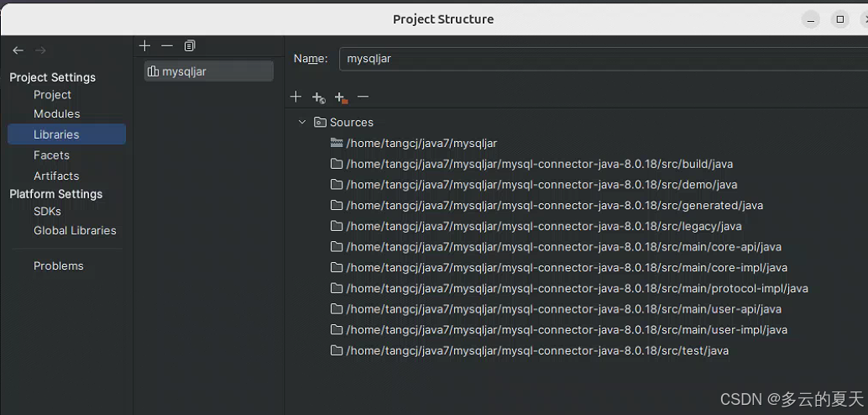This screenshot has height=415, width=868.
Task: Select the src/main/core-impl/java source path
Action: coord(567,268)
